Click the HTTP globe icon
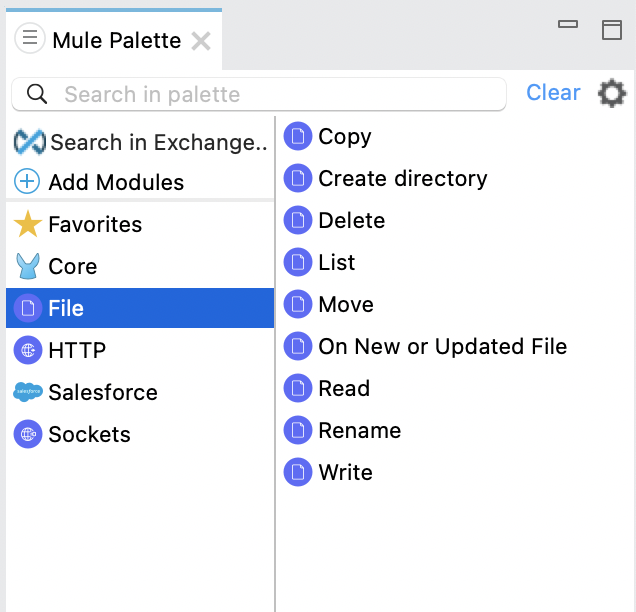636x612 pixels. pos(28,350)
